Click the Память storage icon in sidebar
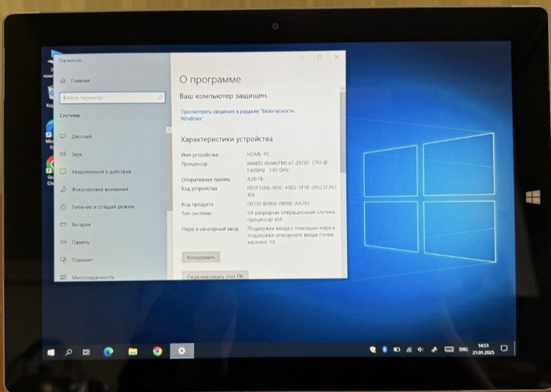The image size is (551, 392). pyautogui.click(x=63, y=242)
